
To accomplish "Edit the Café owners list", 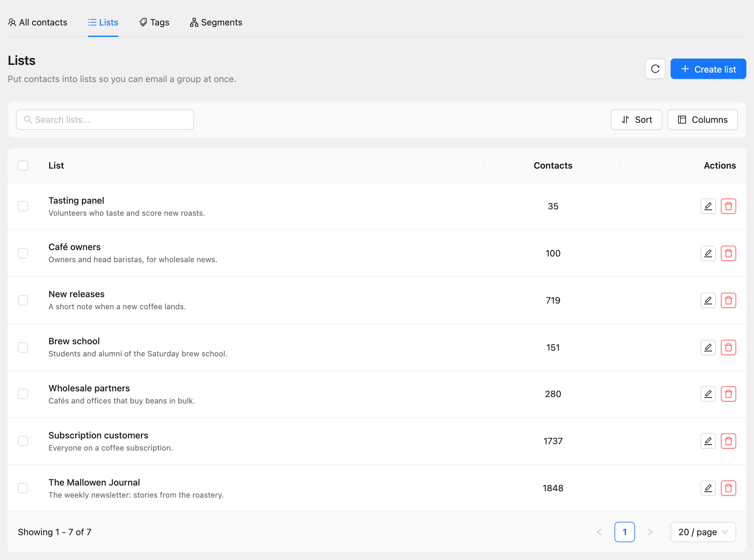I will coord(708,253).
